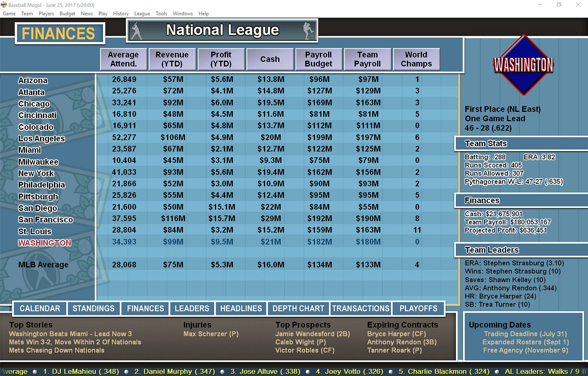Screen dimensions: 588x376
Task: Open Anthony Rendon (3B) expiring contract
Action: pos(402,342)
